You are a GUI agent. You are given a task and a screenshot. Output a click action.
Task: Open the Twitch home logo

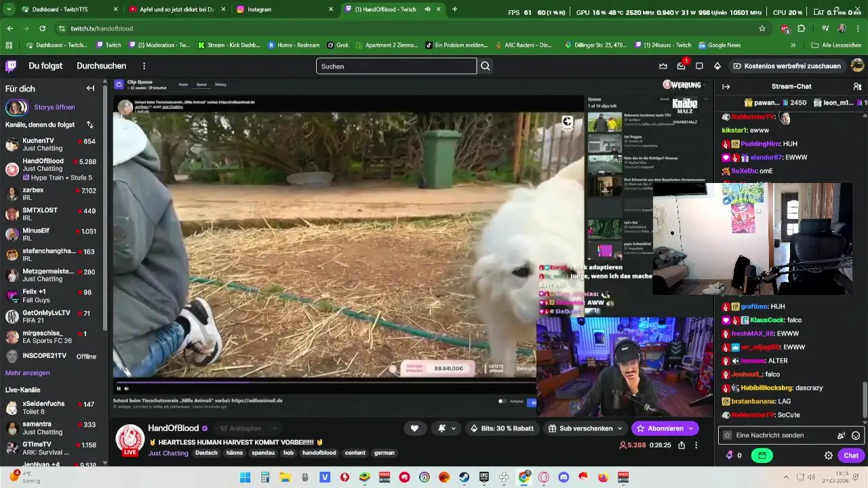point(11,66)
